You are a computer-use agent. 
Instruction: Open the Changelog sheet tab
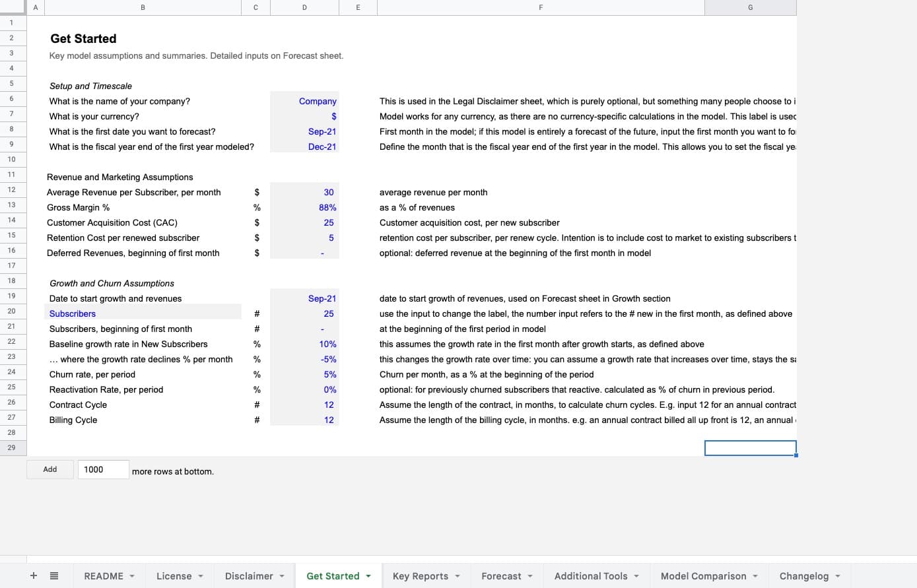(803, 576)
